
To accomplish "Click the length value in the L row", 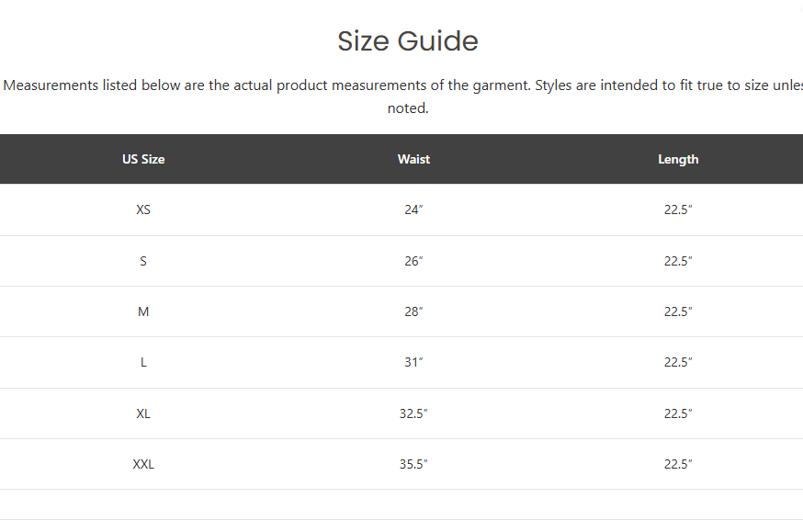I will point(678,362).
